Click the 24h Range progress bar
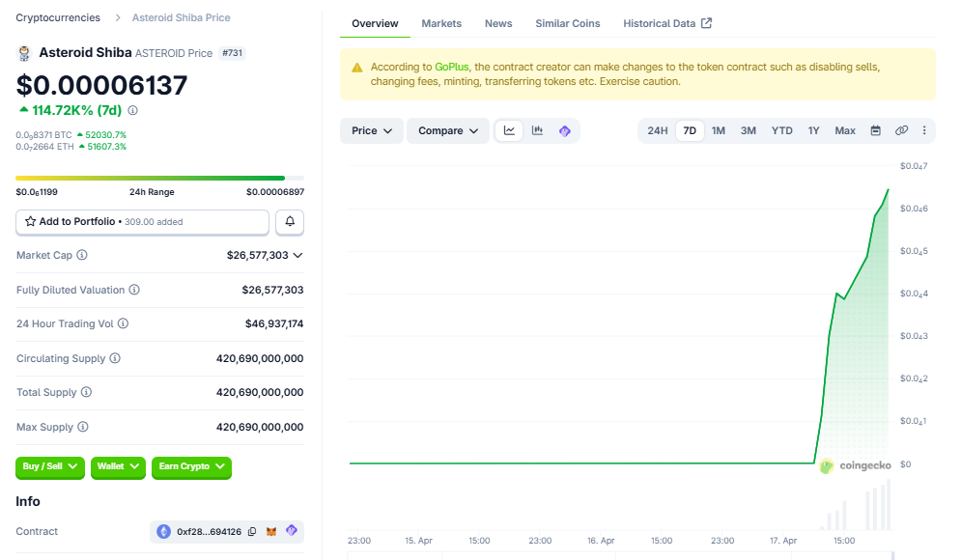 pos(159,178)
